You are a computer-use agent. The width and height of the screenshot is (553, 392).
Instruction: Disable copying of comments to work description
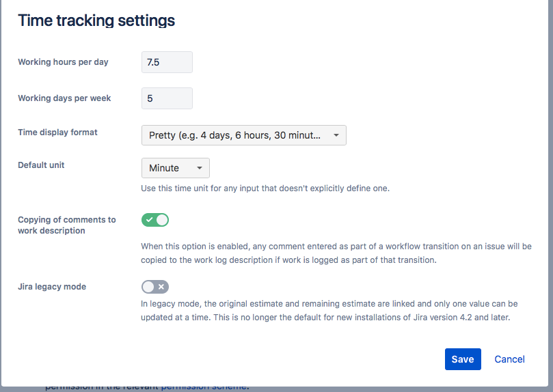(x=155, y=220)
